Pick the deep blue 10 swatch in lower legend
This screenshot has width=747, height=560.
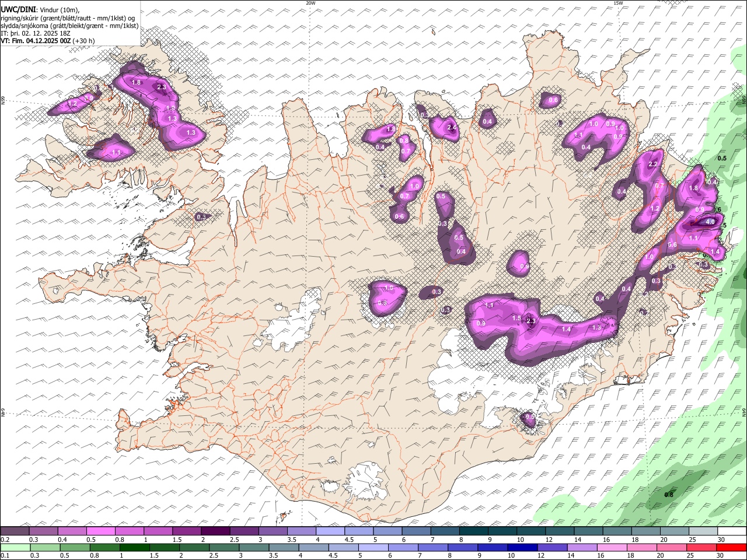pyautogui.click(x=522, y=548)
